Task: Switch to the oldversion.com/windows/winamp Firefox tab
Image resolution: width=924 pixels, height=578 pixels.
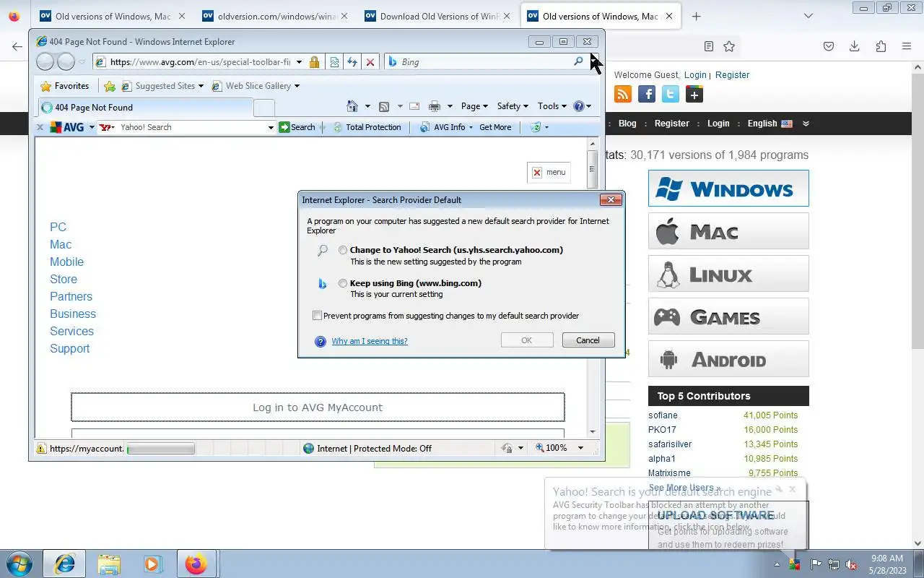Action: [276, 16]
